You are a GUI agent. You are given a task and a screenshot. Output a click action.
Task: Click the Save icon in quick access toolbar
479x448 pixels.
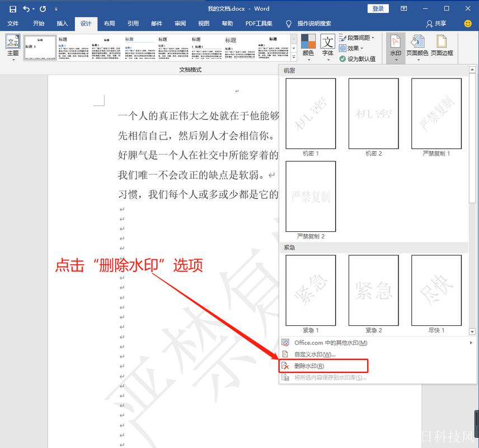(x=12, y=8)
